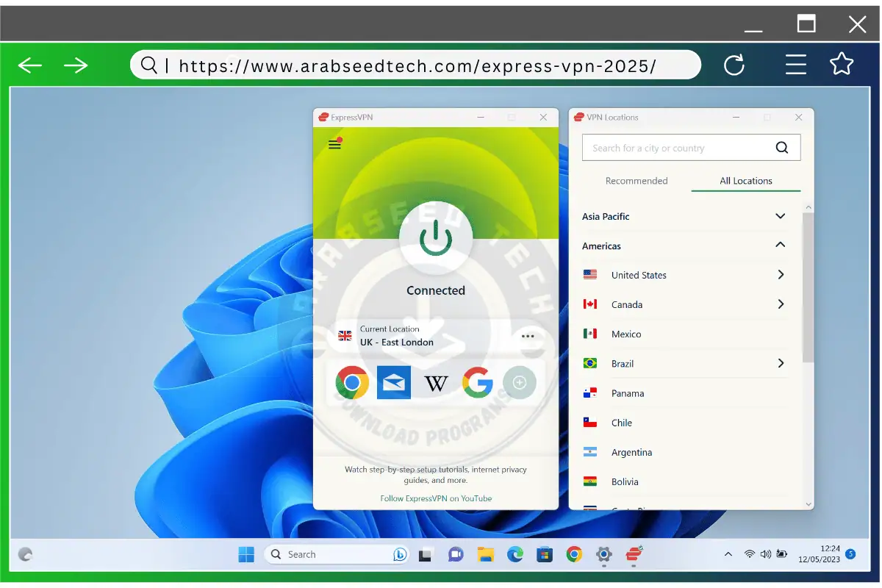Switch to the All Locations tab
Screen dimensions: 882x588
pyautogui.click(x=745, y=181)
